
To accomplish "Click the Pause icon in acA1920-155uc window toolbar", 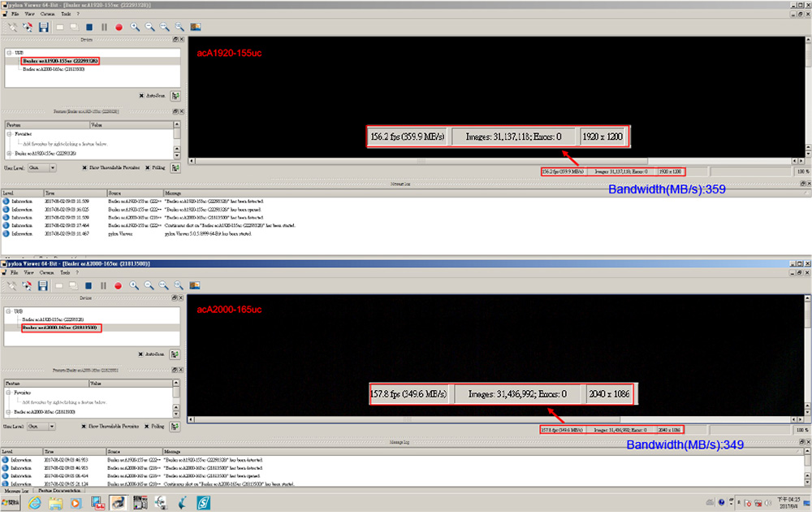I will click(104, 27).
